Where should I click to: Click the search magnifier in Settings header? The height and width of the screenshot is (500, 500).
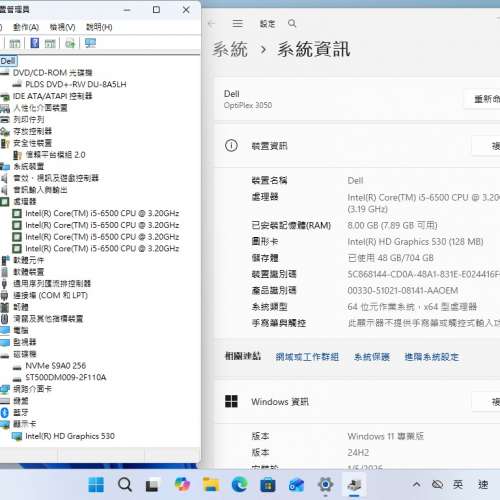click(292, 23)
